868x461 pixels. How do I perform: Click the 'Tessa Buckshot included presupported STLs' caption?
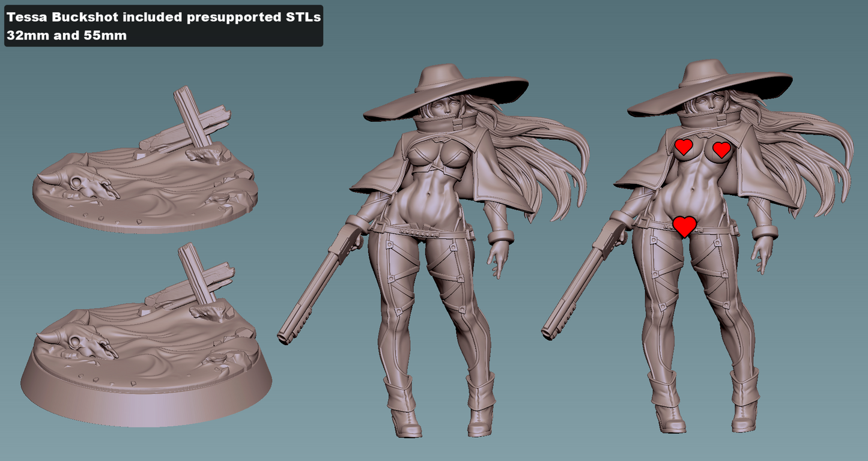[x=163, y=17]
